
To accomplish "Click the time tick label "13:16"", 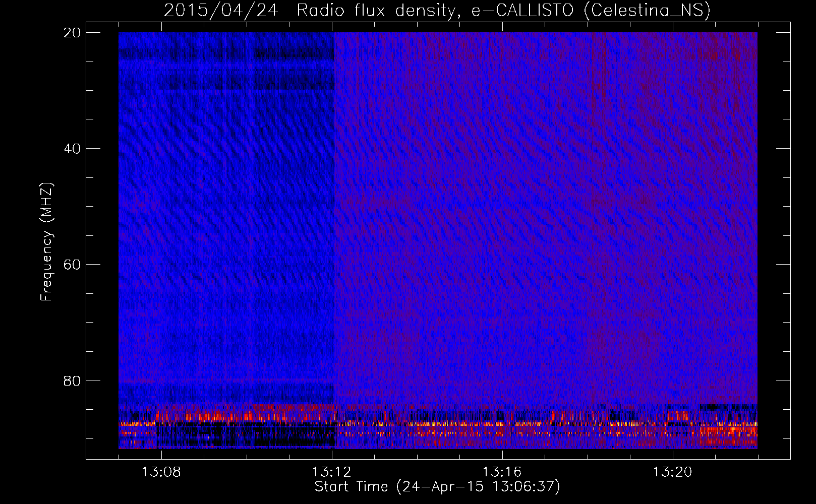I will [502, 472].
